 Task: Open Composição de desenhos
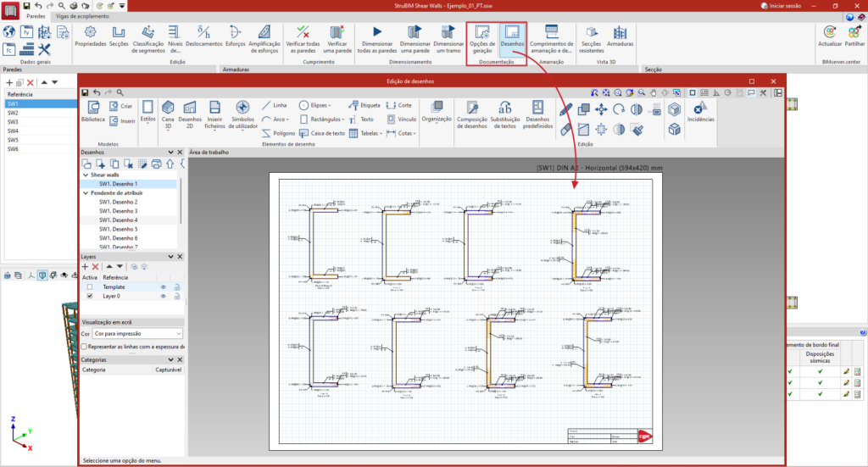[472, 114]
